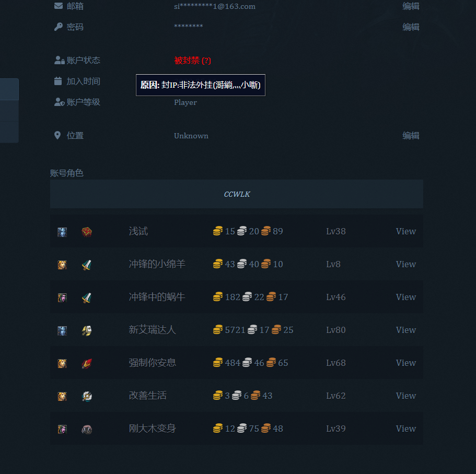Click the gold coin icon for 强制你安息
Screen dimensions: 476x474
(218, 363)
